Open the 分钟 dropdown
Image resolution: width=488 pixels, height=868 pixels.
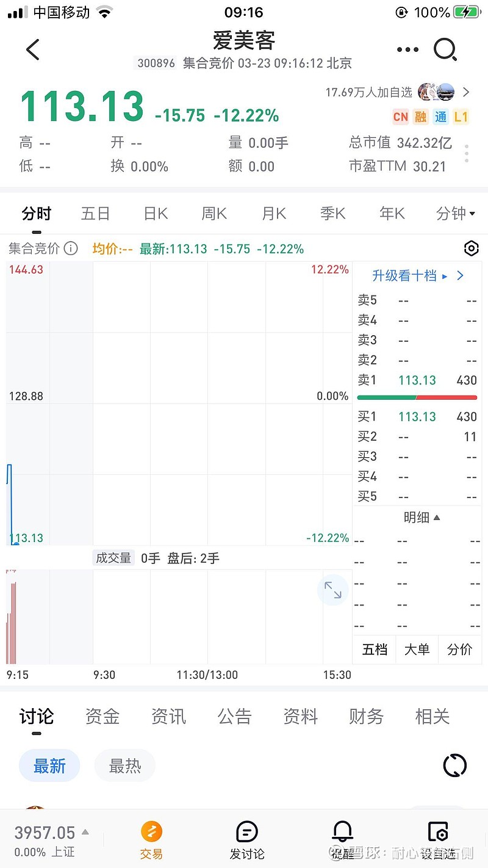click(456, 213)
